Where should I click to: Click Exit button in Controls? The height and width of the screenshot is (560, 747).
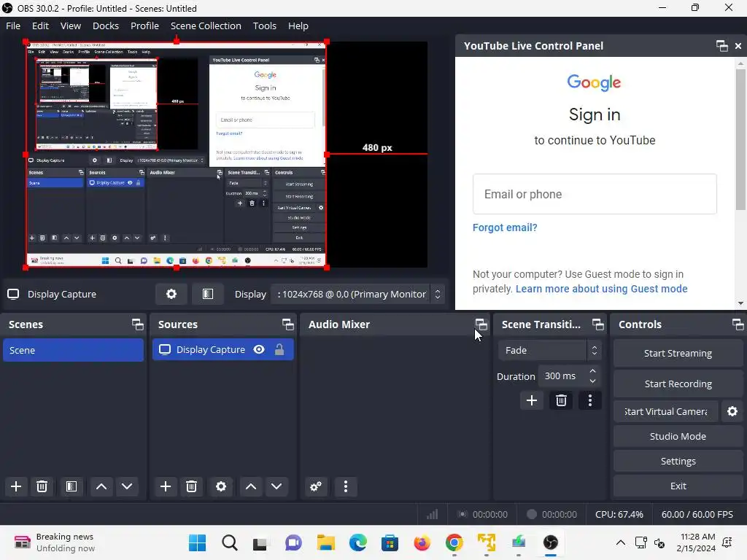click(678, 486)
